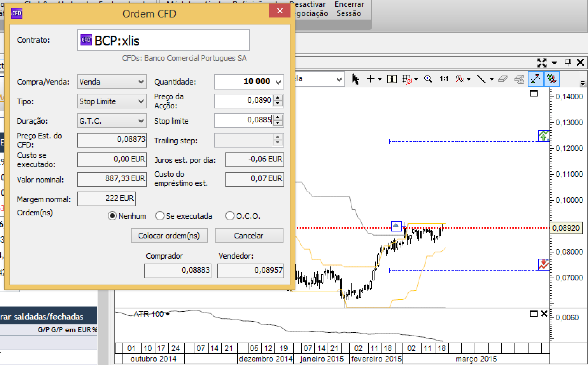Screen dimensions: 588x365
Task: Select the arrow pointer tool in chart toolbar
Action: [356, 79]
